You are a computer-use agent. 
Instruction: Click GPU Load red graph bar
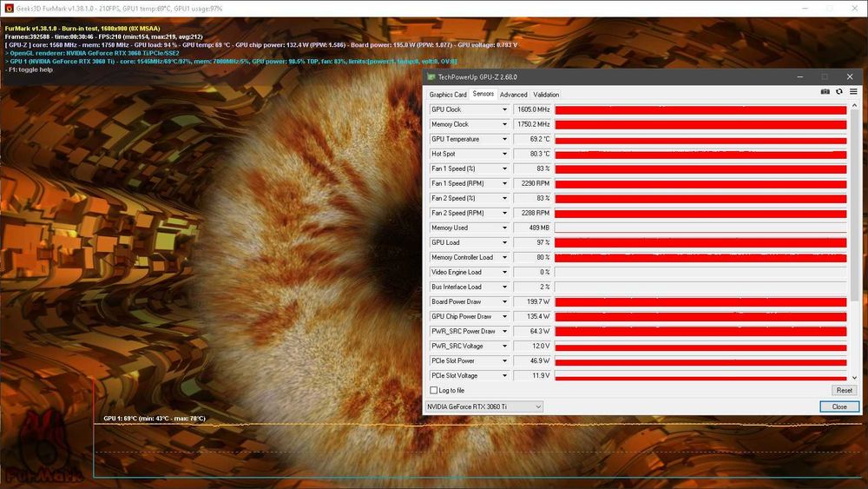click(700, 242)
